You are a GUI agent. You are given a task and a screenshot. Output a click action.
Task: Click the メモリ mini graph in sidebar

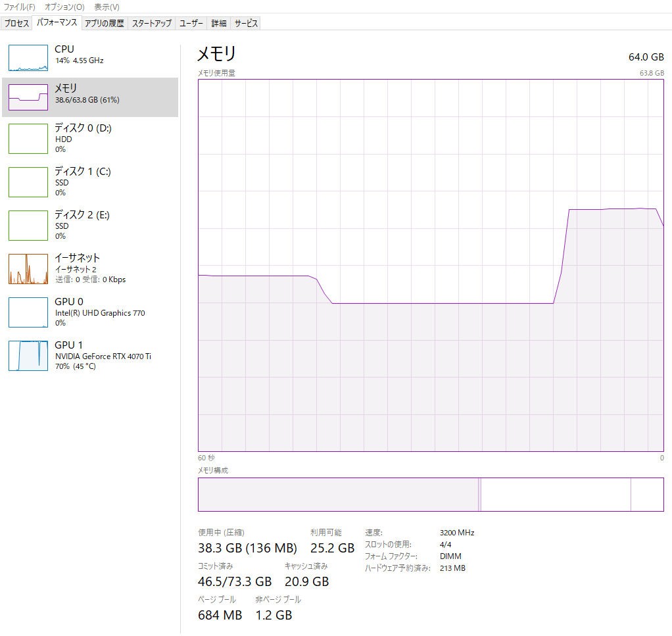pyautogui.click(x=28, y=97)
